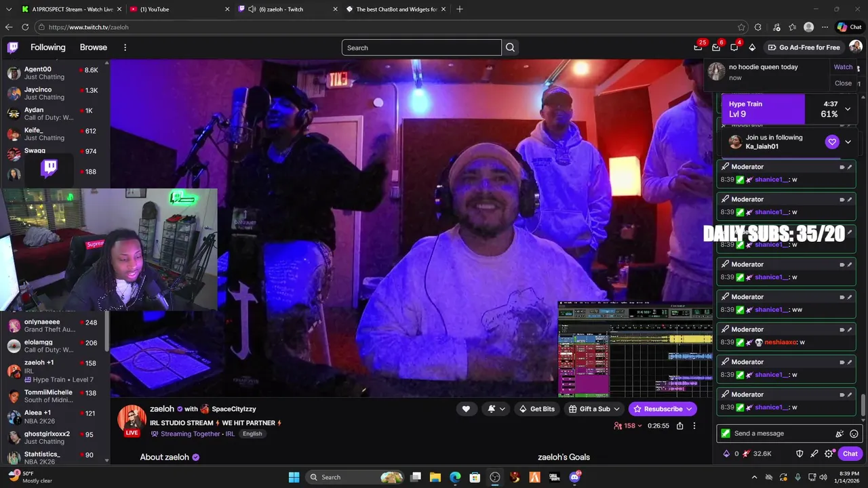Expand the Join us in following banner
This screenshot has width=868, height=488.
pos(848,142)
